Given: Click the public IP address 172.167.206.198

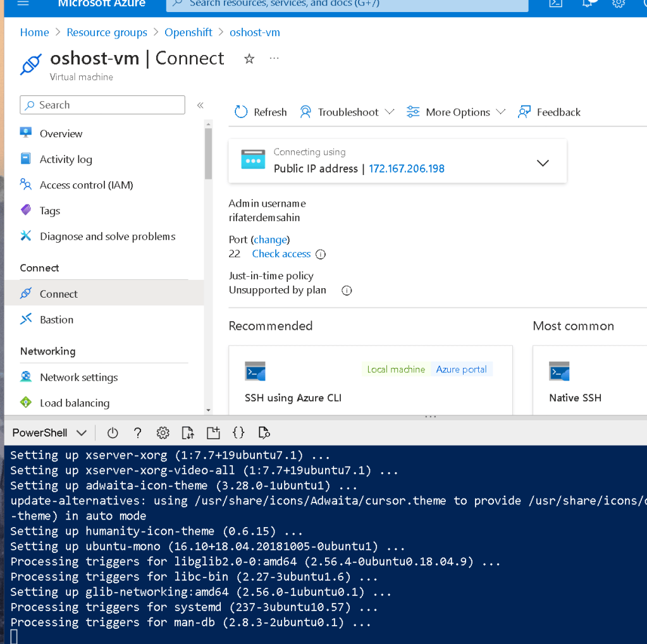Looking at the screenshot, I should [x=407, y=169].
